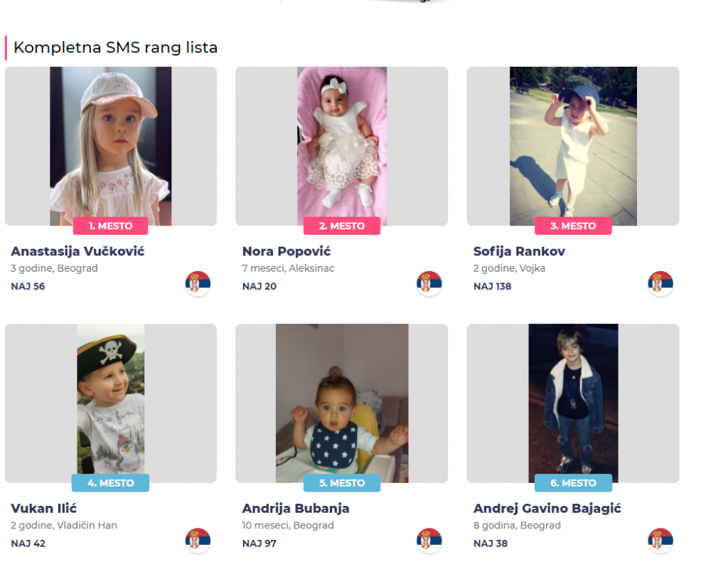728x567 pixels.
Task: Open Nora Popović's baby photo
Action: pyautogui.click(x=342, y=146)
